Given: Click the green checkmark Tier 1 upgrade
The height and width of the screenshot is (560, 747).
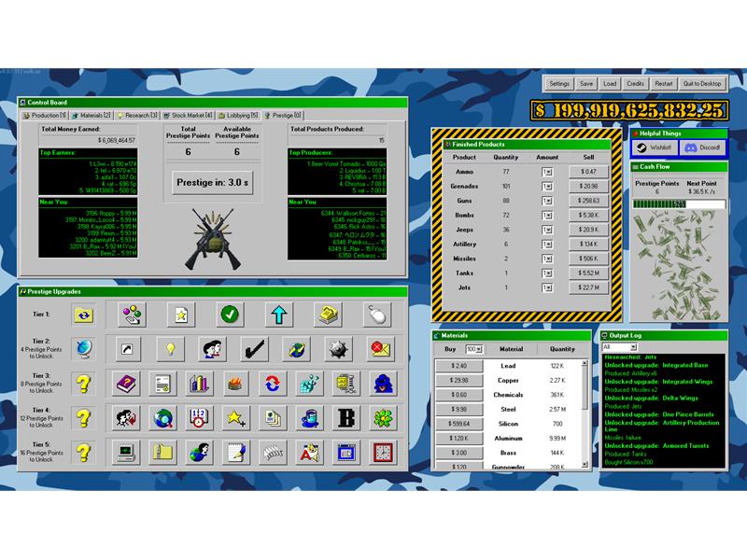Looking at the screenshot, I should coord(231,315).
